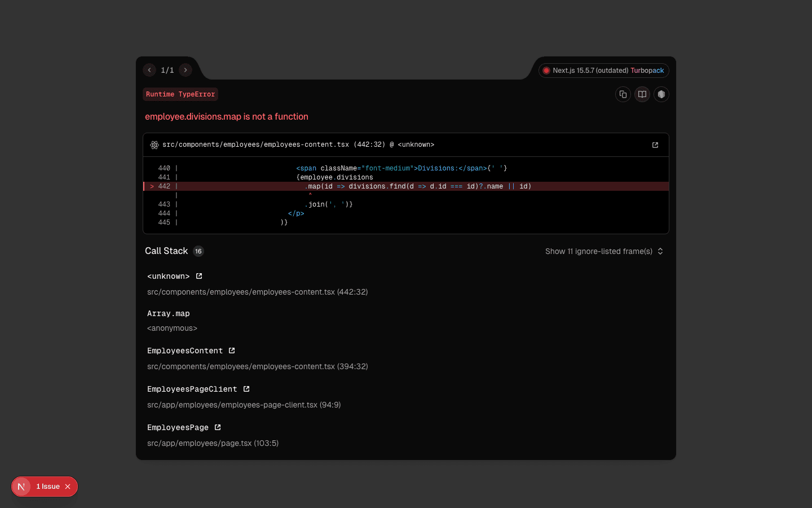Image resolution: width=812 pixels, height=508 pixels.
Task: Click the EmployeesPage frame name
Action: click(x=178, y=427)
